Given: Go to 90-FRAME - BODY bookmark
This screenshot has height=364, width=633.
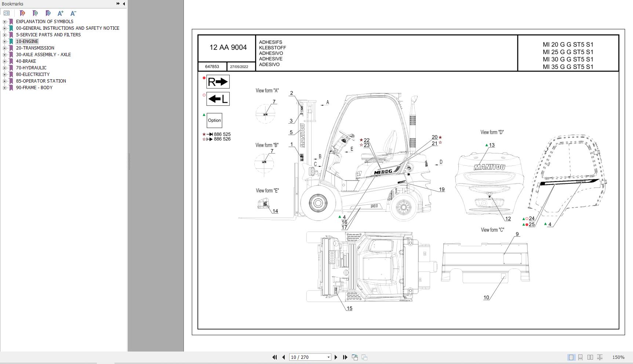Looking at the screenshot, I should (34, 88).
